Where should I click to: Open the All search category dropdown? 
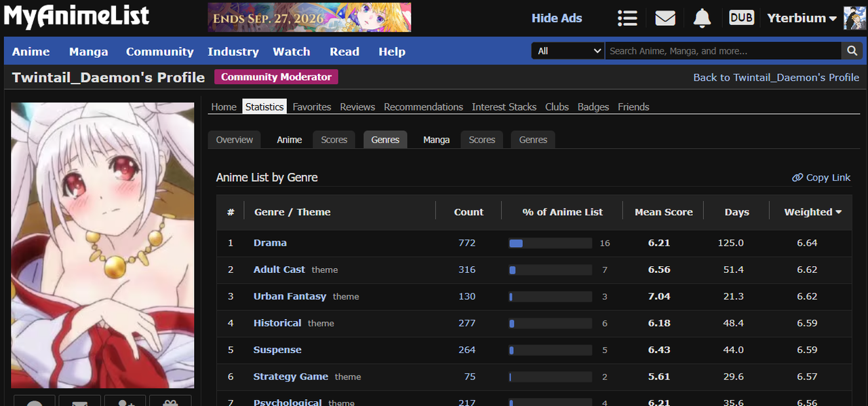click(568, 51)
